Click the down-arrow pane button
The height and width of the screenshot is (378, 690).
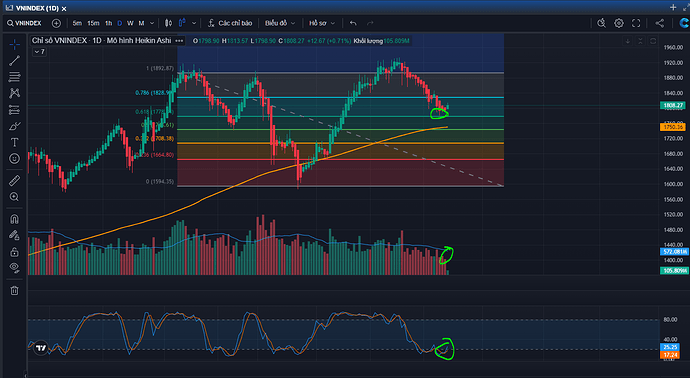click(x=628, y=41)
